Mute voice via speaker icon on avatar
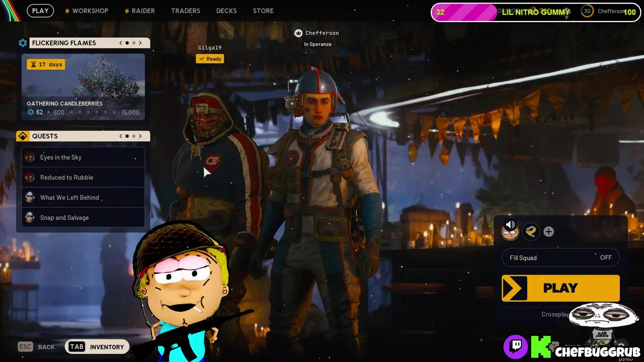 (x=510, y=225)
